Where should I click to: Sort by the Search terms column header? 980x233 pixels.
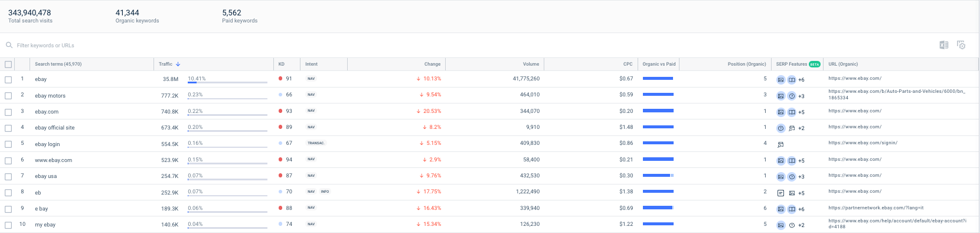(x=58, y=64)
